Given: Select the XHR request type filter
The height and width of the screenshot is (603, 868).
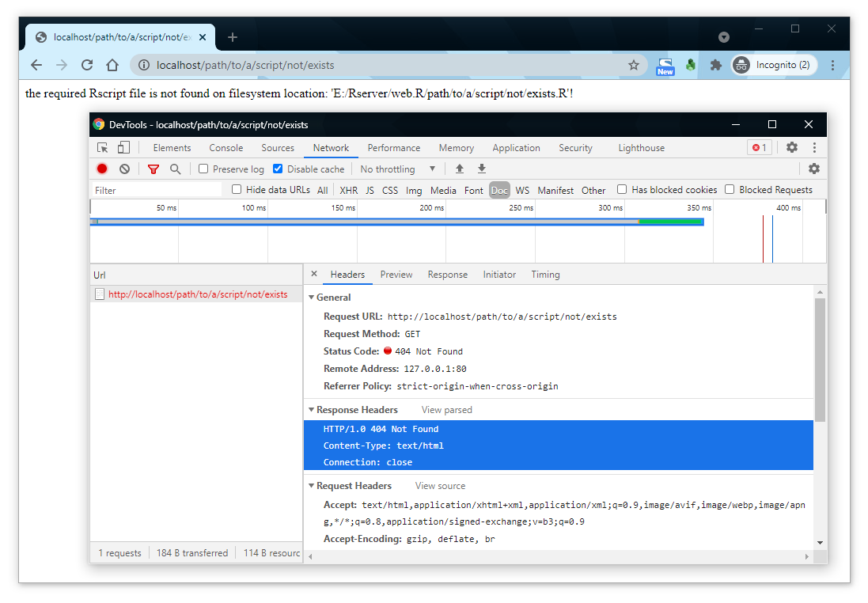Looking at the screenshot, I should click(348, 190).
